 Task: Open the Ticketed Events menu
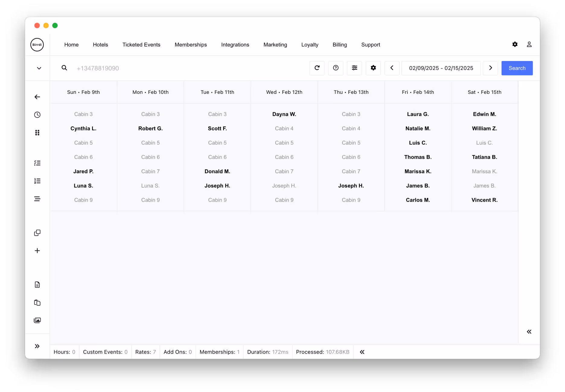click(x=141, y=45)
